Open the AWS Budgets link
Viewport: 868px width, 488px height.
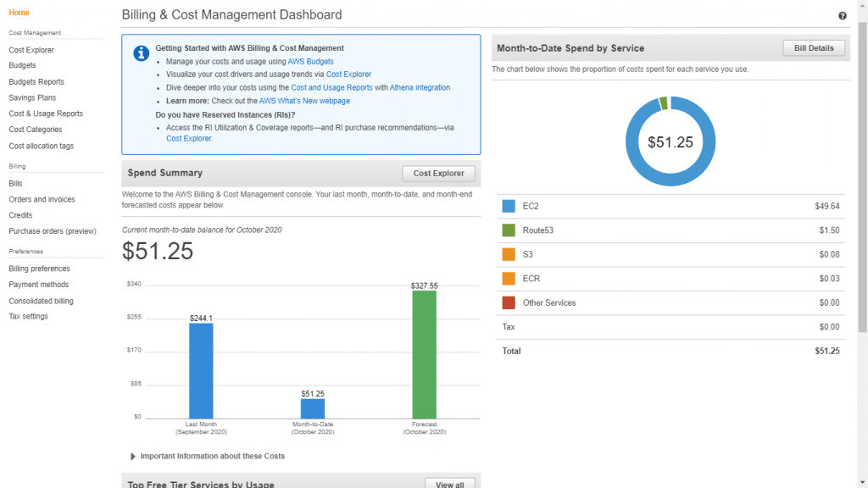(310, 62)
